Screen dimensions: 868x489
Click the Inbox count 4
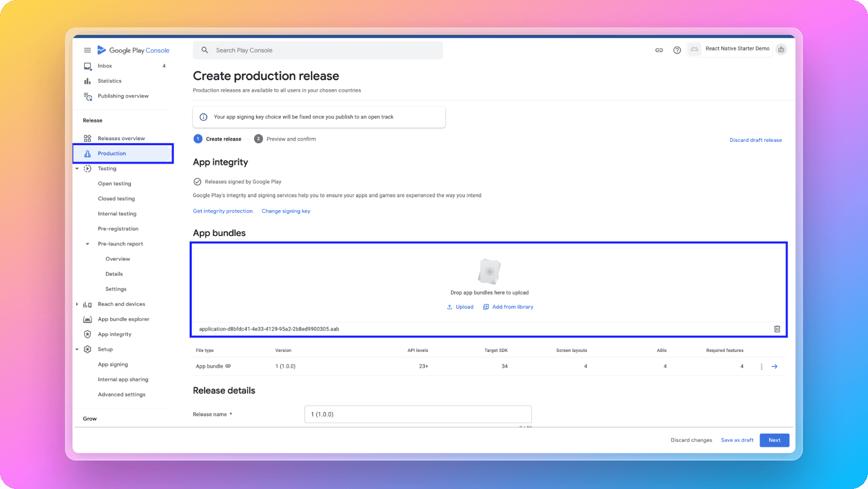[164, 66]
